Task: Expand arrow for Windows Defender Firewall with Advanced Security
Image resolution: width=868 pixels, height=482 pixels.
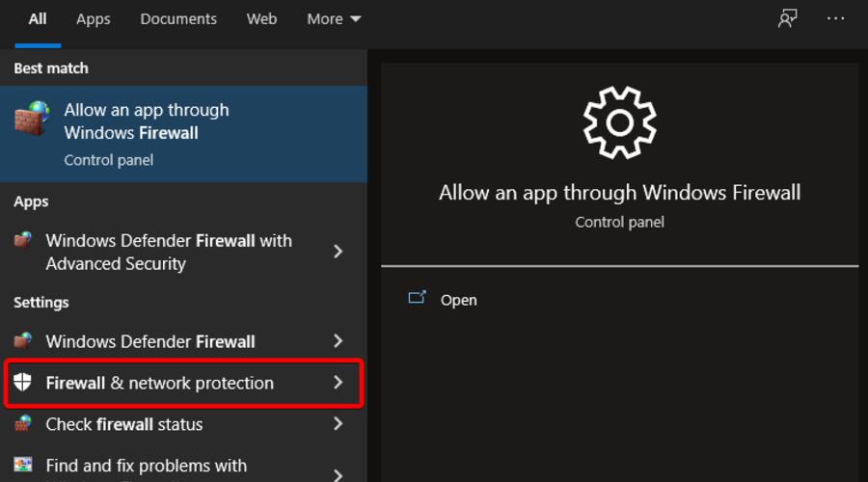Action: point(338,252)
